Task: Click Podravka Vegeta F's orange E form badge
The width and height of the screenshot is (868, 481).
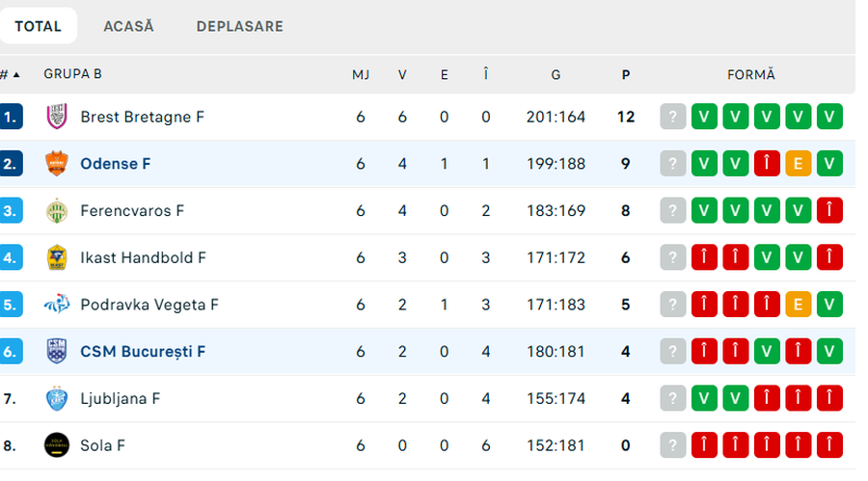Action: click(x=798, y=305)
